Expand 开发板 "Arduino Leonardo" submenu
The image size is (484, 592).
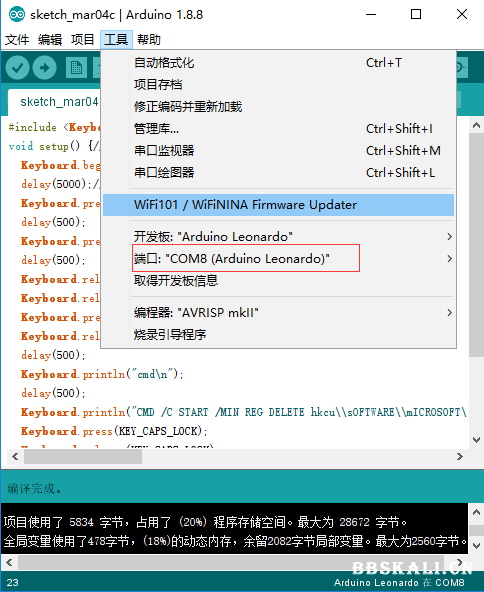tap(278, 237)
